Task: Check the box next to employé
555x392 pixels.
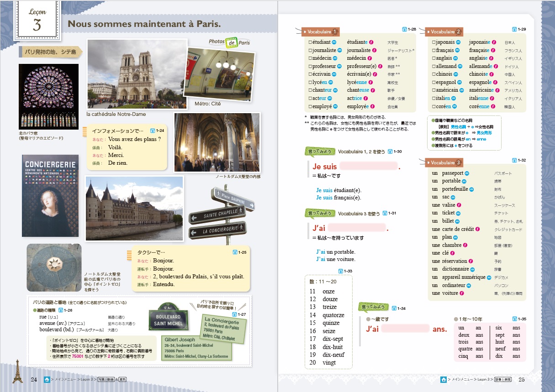Action: click(310, 106)
